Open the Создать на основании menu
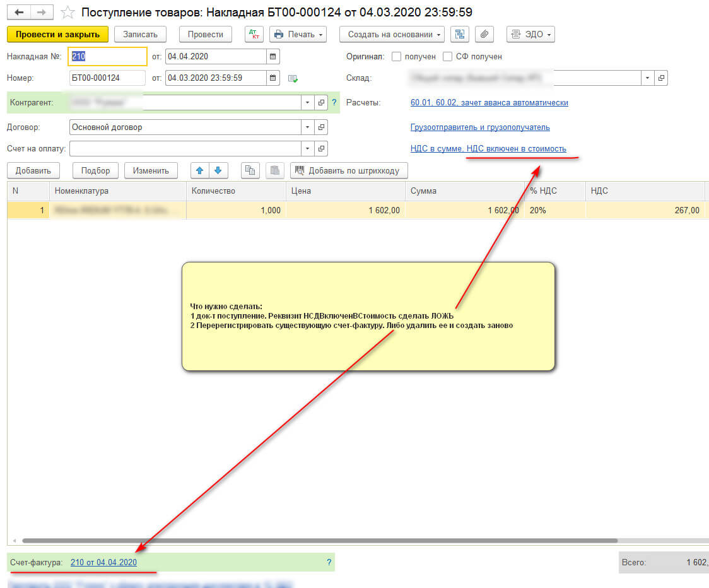The image size is (709, 588). pyautogui.click(x=392, y=34)
